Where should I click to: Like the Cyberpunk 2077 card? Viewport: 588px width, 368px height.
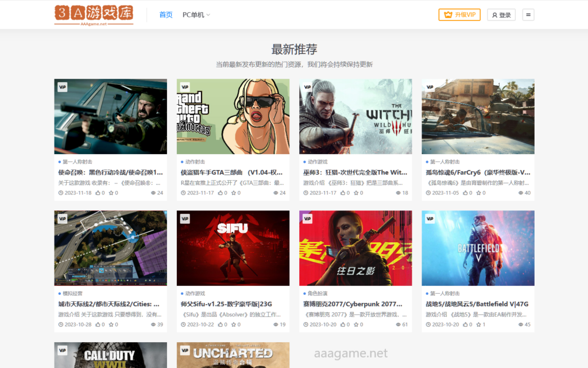343,324
